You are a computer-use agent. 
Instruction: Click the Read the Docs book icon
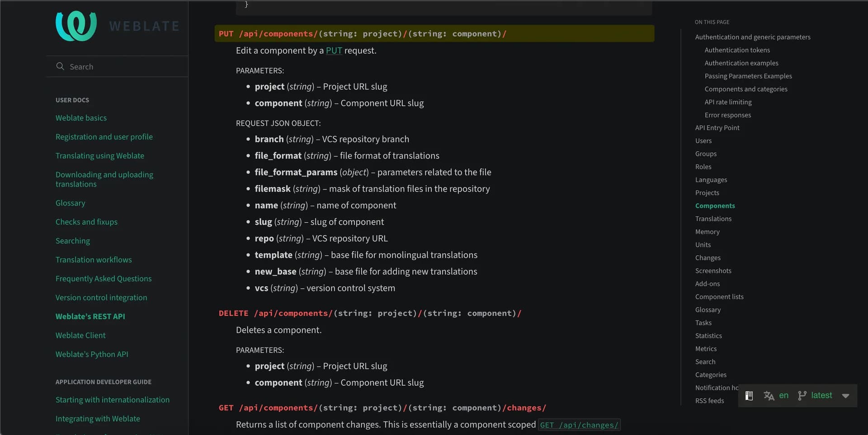coord(749,396)
